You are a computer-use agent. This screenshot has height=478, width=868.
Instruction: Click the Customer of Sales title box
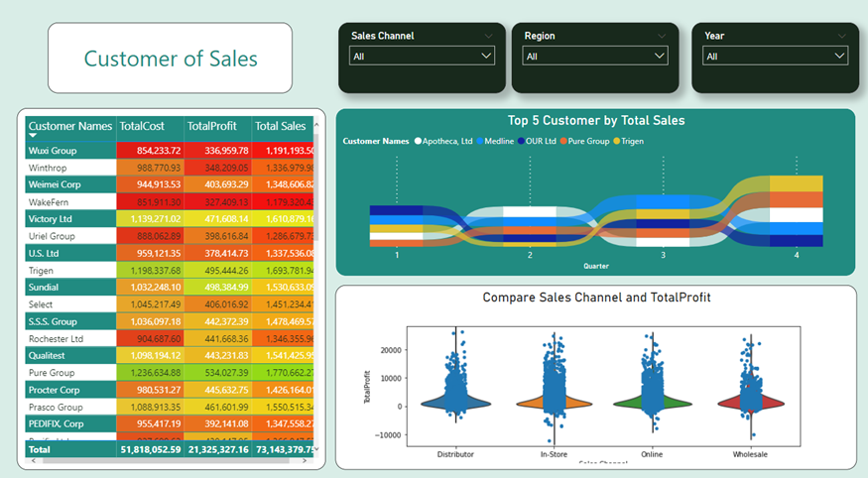tap(171, 59)
